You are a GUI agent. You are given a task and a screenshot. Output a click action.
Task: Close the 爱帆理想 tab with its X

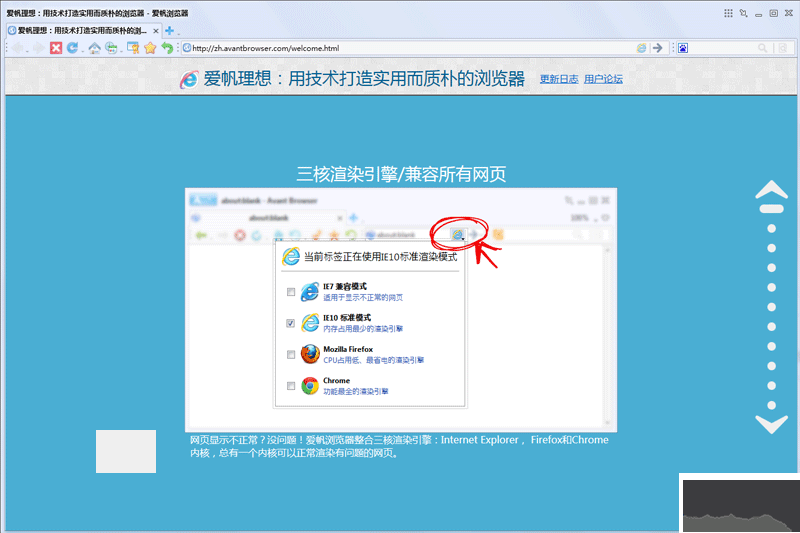156,31
